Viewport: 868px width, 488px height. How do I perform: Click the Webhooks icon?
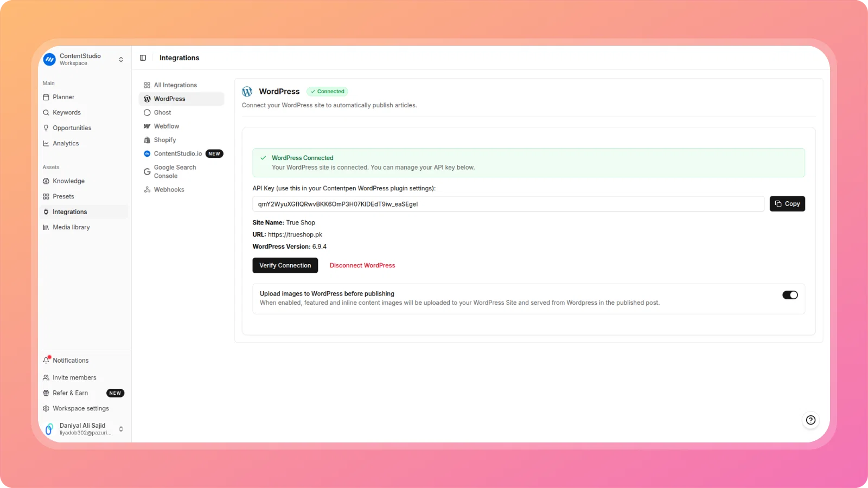(x=147, y=190)
